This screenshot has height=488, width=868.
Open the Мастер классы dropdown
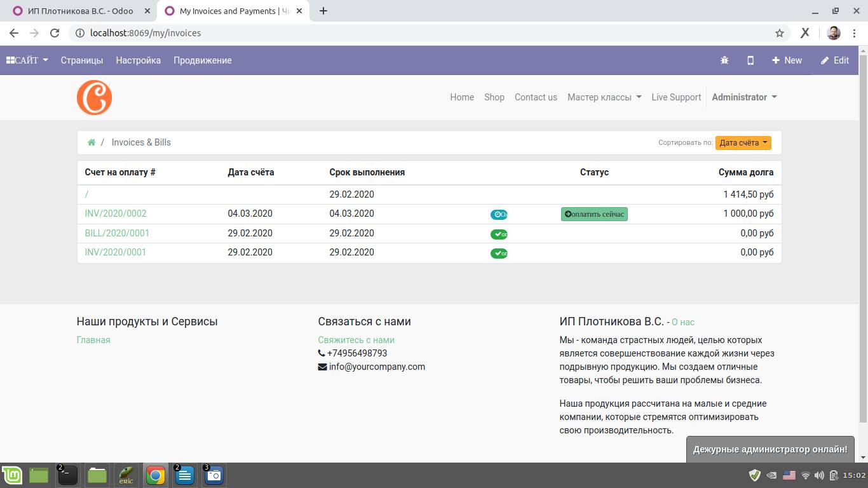pos(604,97)
